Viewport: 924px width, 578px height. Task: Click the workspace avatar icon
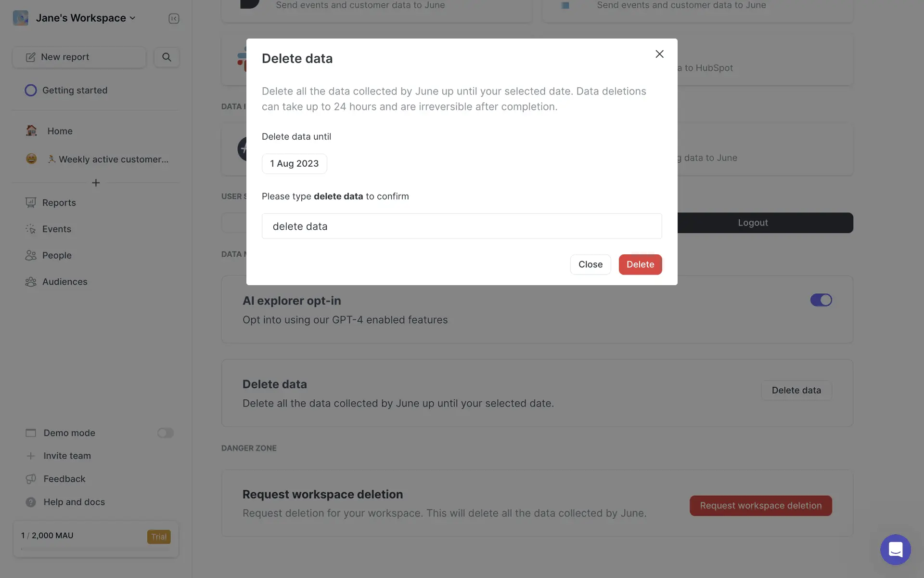click(x=21, y=18)
